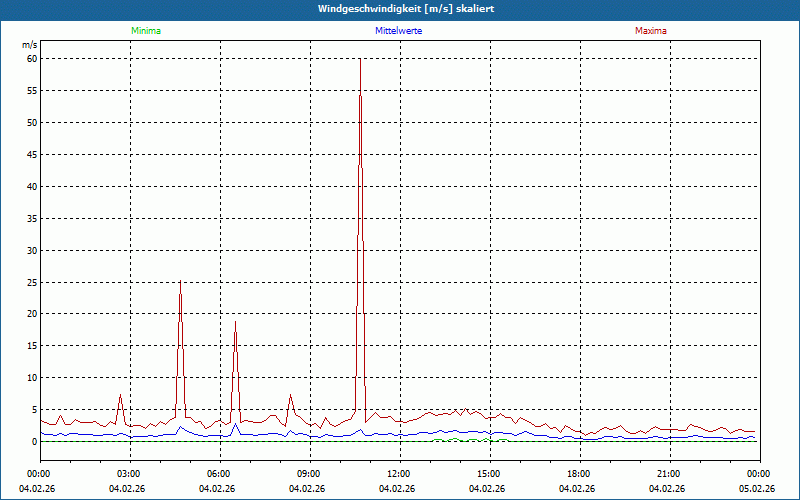Viewport: 800px width, 500px height.
Task: Select the small peak before 03:00
Action: pos(120,395)
